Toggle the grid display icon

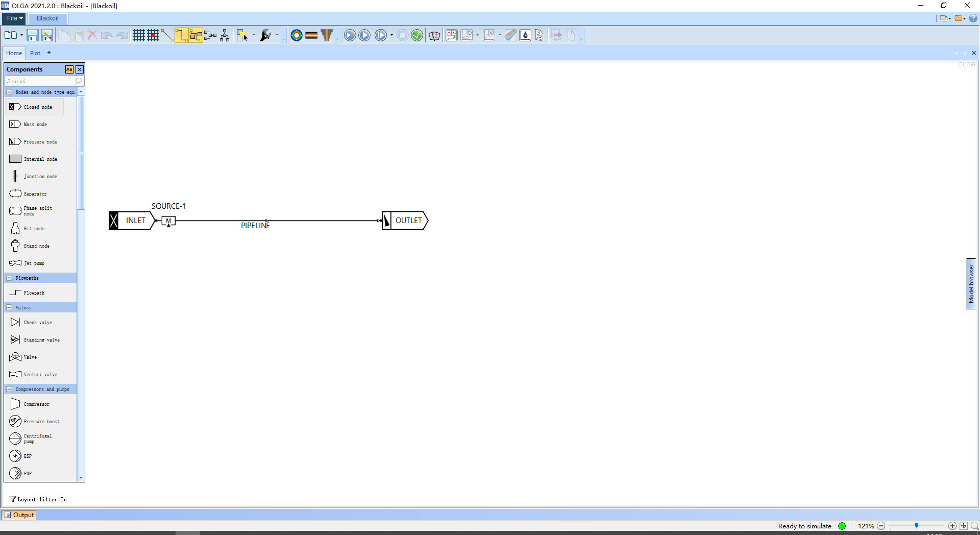[x=139, y=35]
